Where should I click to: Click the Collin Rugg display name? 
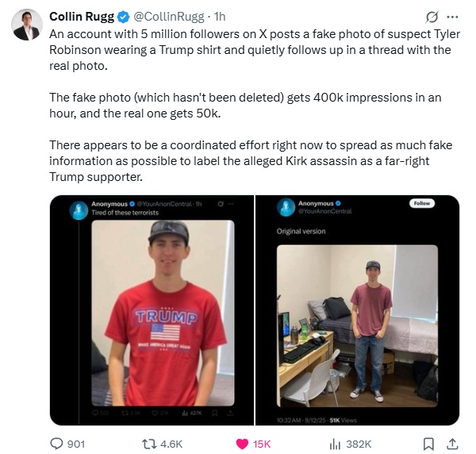82,17
